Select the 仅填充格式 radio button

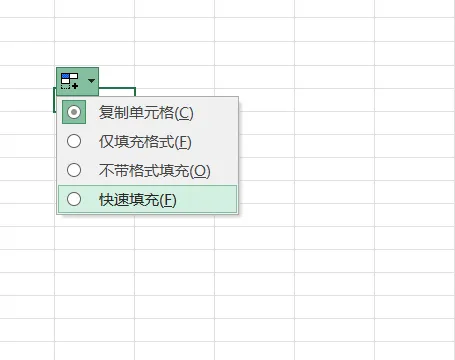coord(74,141)
